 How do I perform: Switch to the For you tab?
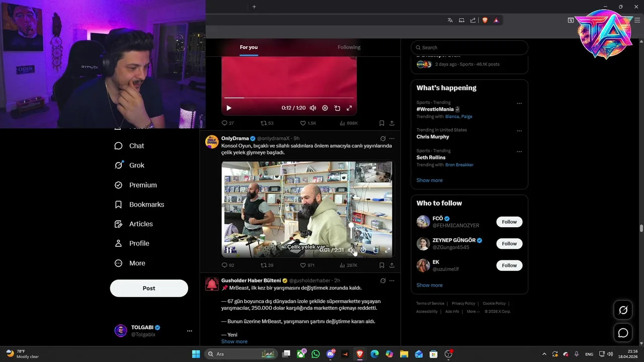pos(249,47)
